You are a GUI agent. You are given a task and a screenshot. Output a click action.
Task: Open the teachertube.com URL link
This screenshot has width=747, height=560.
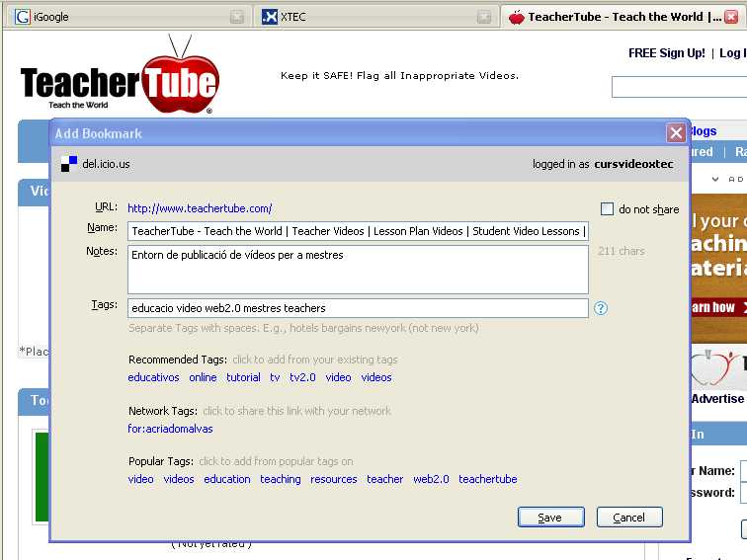click(200, 208)
